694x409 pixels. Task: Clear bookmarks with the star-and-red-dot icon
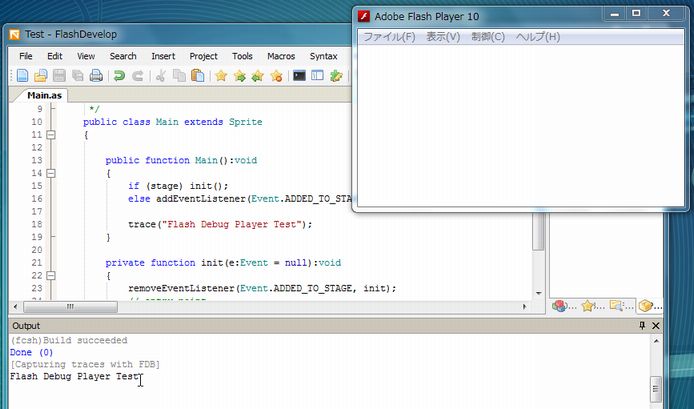pos(276,76)
